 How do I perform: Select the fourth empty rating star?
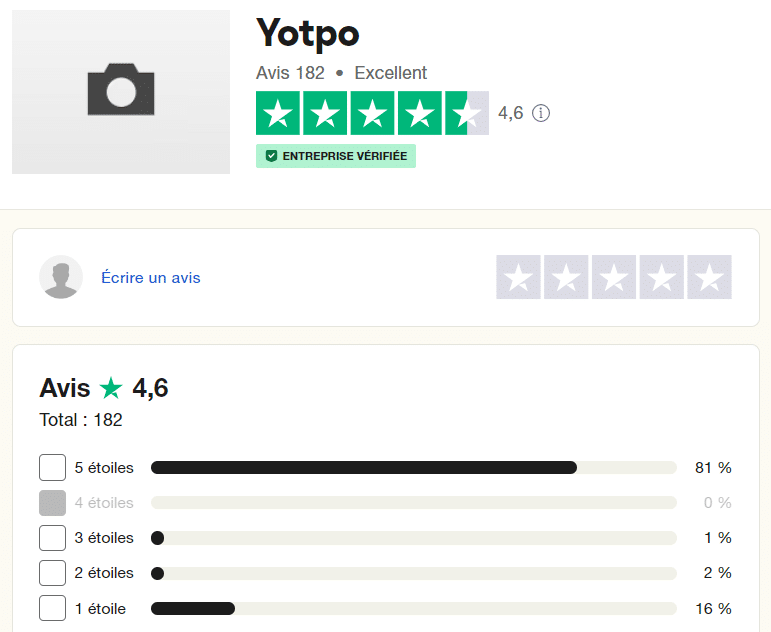pyautogui.click(x=661, y=277)
